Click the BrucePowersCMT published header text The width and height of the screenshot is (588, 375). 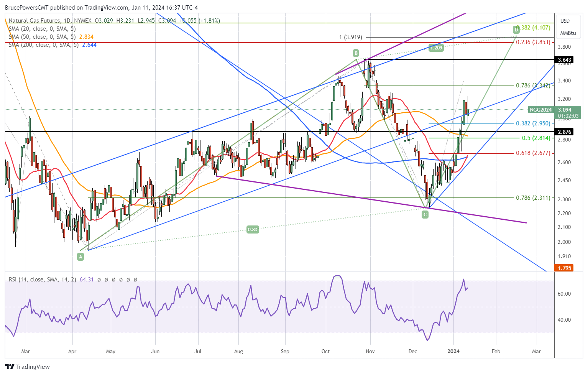coord(101,7)
